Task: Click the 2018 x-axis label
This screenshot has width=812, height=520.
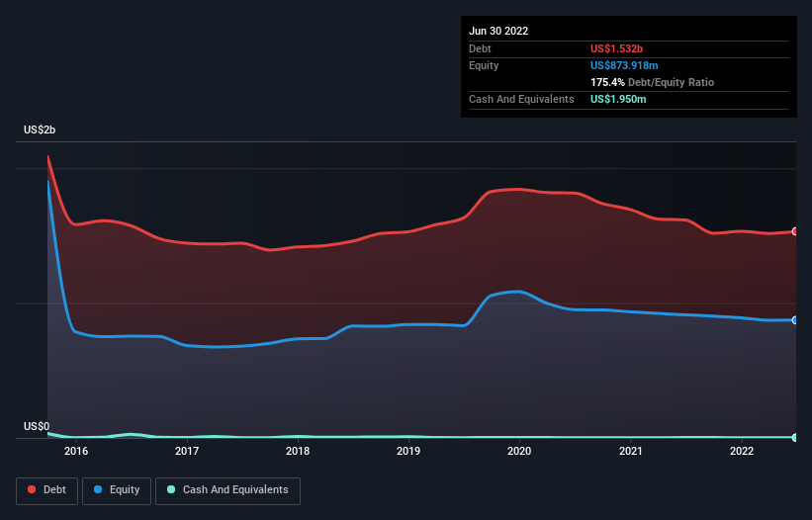Action: [x=298, y=451]
